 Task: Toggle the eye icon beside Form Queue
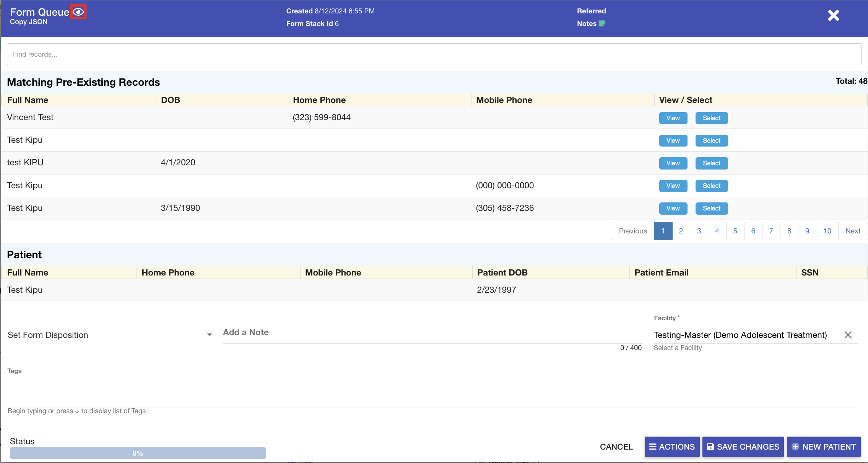click(78, 12)
